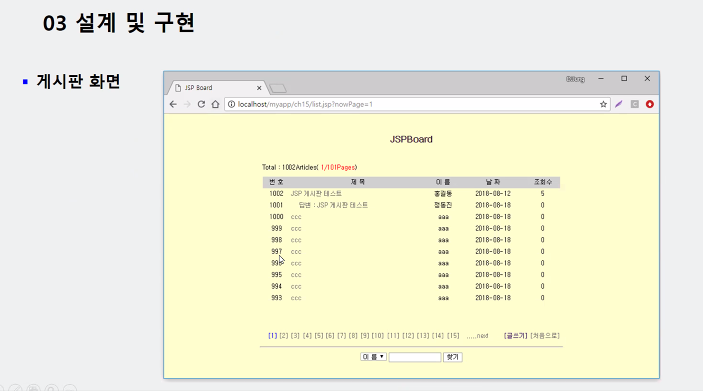The height and width of the screenshot is (391, 703).
Task: Go to page [13] in pagination
Action: [423, 335]
